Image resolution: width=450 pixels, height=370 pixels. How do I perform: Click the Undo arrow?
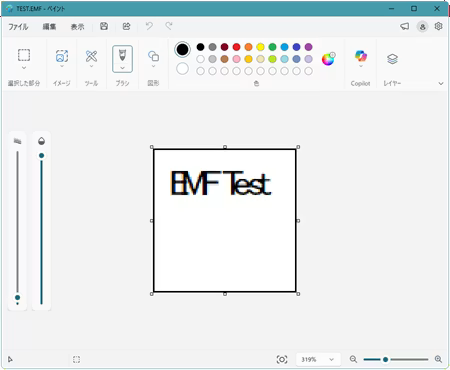point(149,26)
